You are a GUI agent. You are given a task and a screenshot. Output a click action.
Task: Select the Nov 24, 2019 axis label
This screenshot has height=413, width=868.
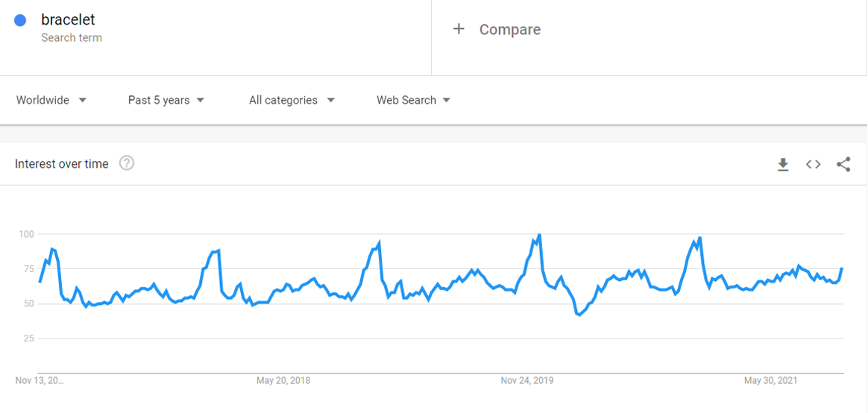pos(527,381)
